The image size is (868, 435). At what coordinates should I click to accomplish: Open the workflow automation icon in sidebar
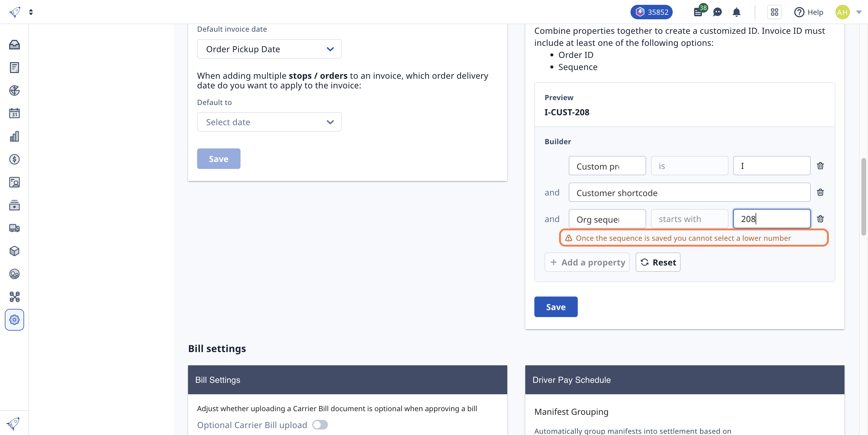14,297
